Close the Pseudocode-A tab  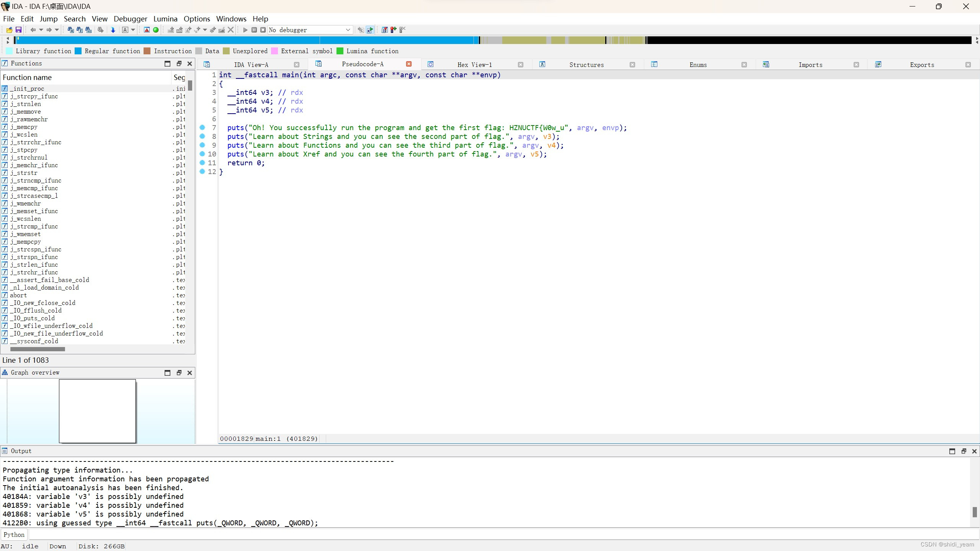click(408, 64)
